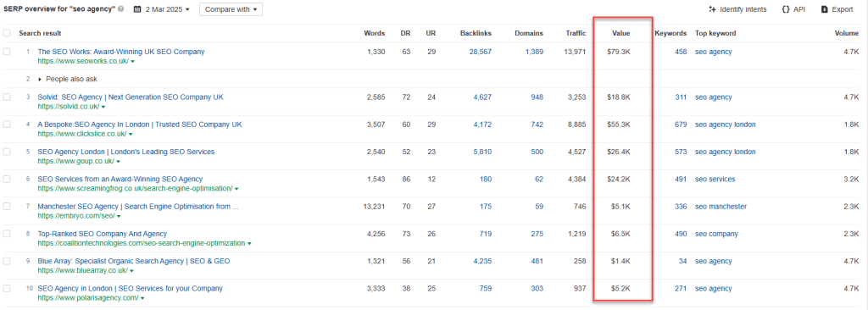Open Blue Array: Specialist Organic Search Agency link
This screenshot has height=310, width=868.
pos(134,261)
